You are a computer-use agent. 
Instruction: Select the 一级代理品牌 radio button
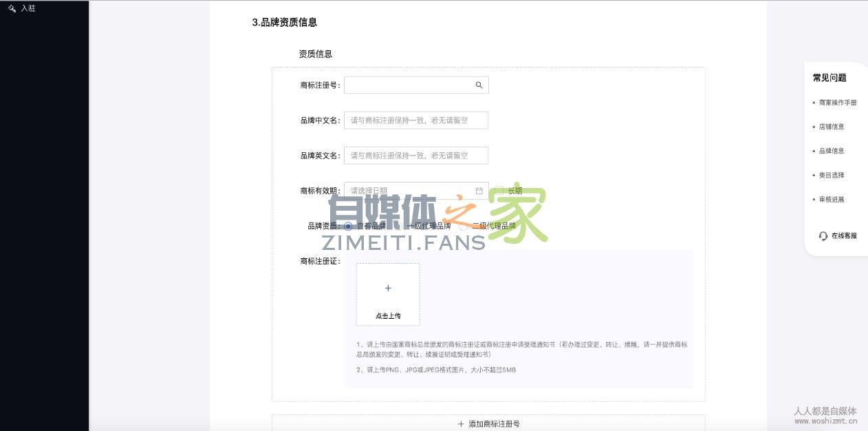coord(399,224)
